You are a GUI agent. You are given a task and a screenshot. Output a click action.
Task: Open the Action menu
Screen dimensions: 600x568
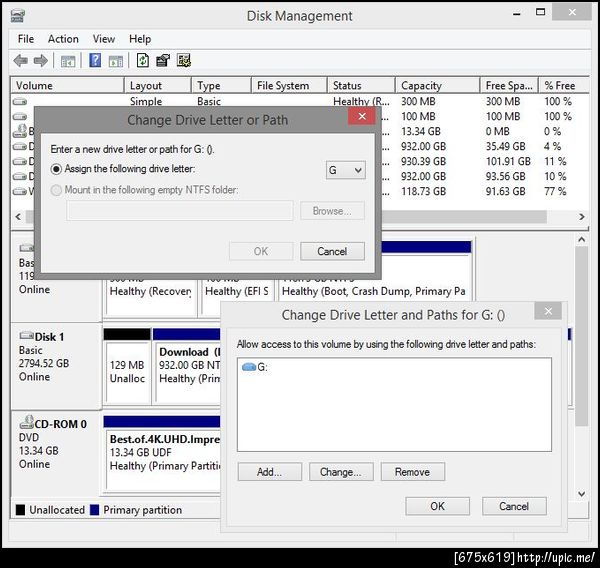pos(63,39)
